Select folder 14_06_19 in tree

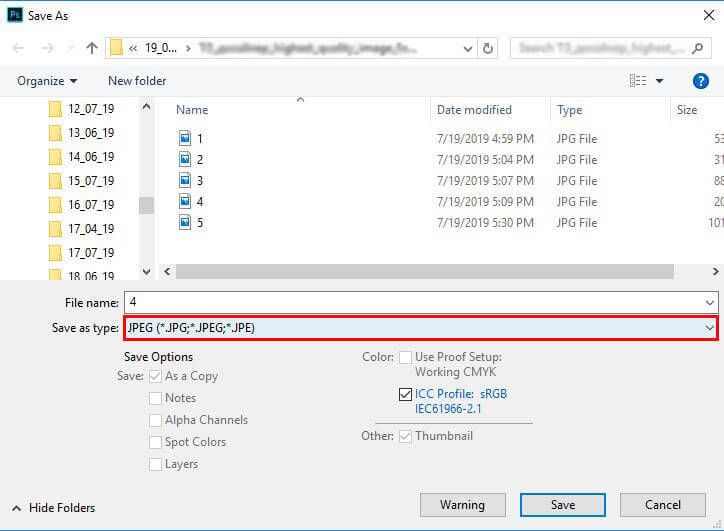tap(82, 157)
